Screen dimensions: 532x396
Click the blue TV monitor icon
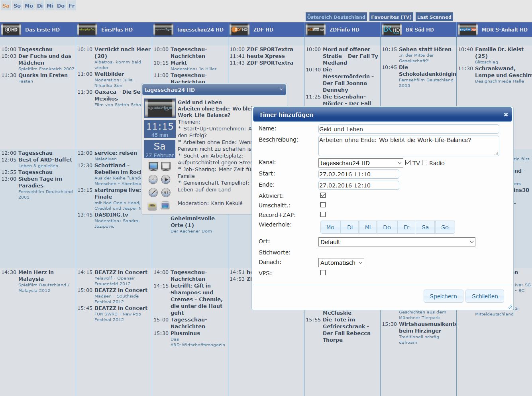tap(153, 167)
